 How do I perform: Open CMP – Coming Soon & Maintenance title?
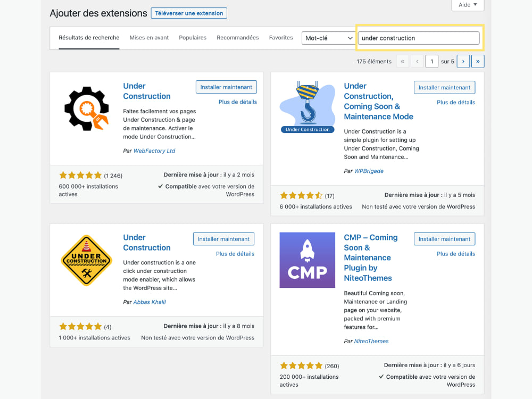click(370, 257)
